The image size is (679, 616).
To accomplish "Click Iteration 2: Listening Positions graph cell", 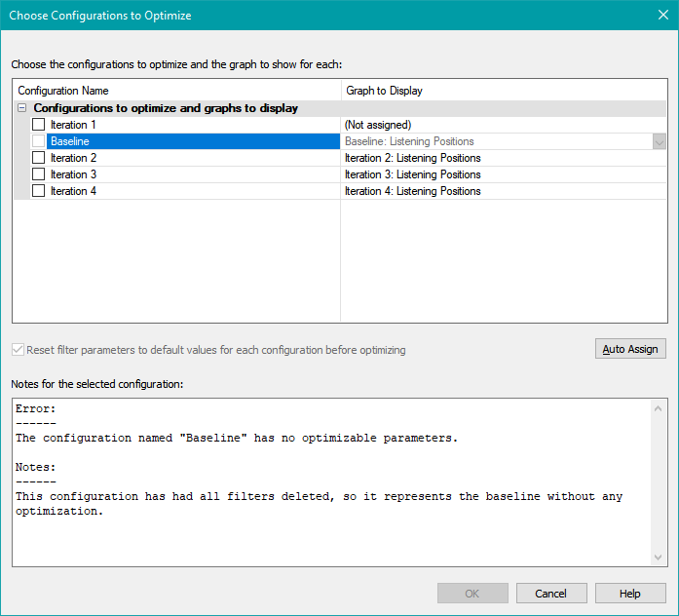I will [x=504, y=158].
